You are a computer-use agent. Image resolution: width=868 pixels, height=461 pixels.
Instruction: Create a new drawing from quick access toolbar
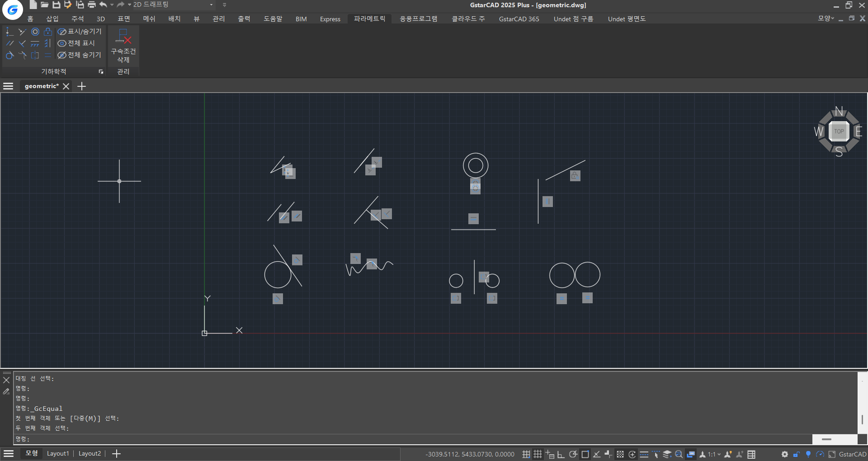tap(33, 5)
